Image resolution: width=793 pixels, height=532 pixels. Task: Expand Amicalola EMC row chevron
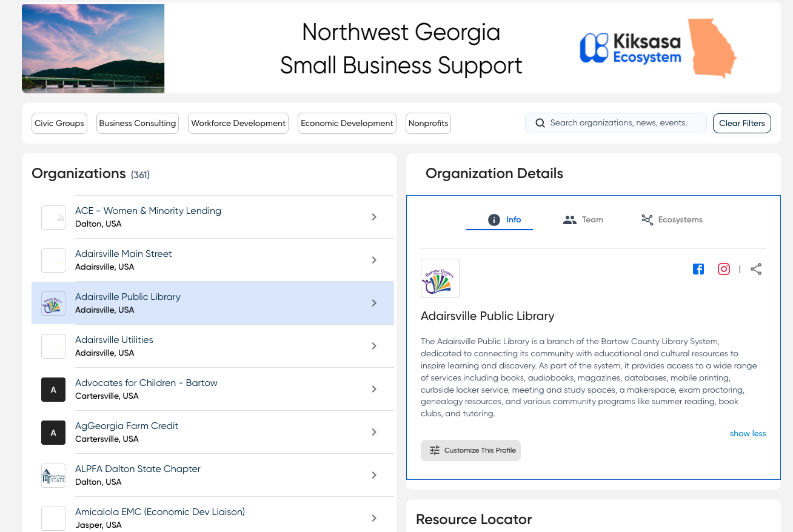point(374,518)
